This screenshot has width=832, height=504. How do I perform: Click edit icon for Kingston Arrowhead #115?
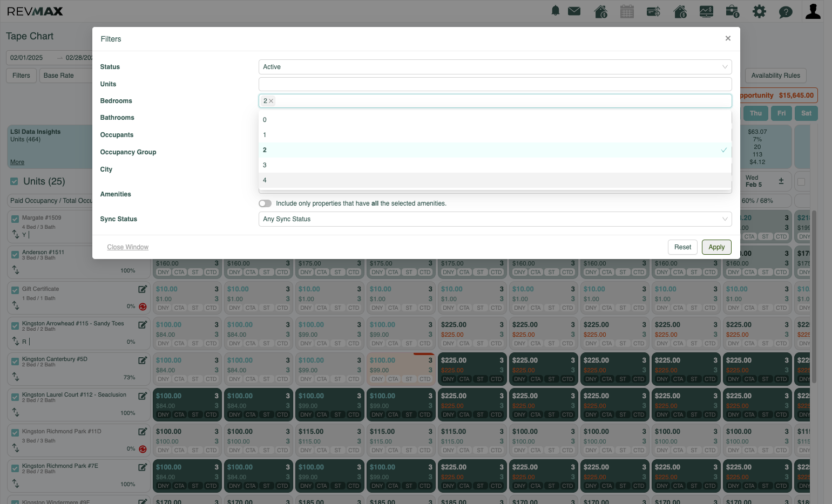click(x=143, y=325)
